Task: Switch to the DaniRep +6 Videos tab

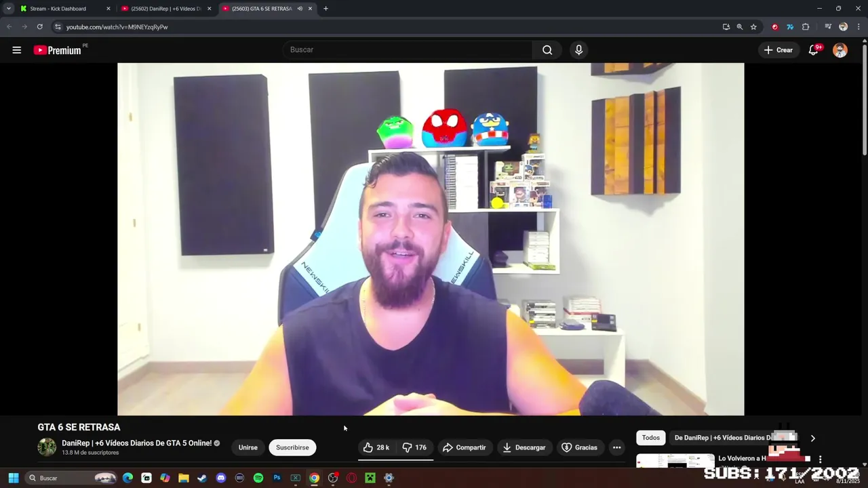Action: click(x=166, y=9)
